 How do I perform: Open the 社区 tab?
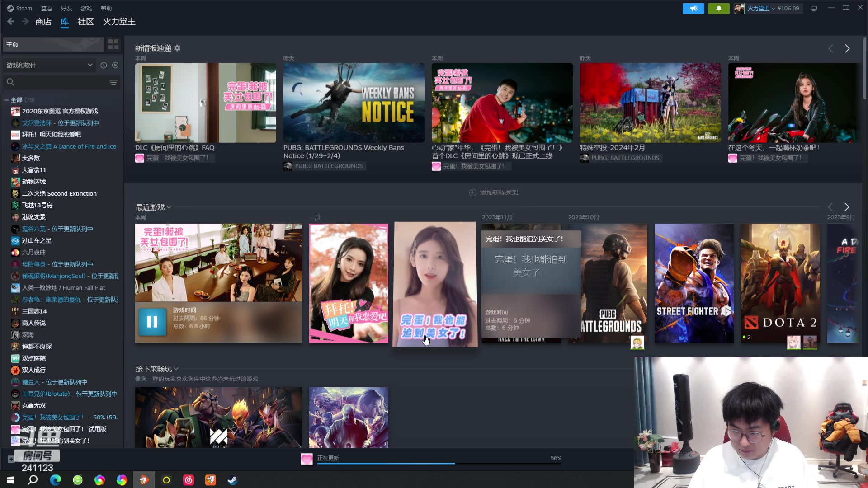click(x=85, y=22)
